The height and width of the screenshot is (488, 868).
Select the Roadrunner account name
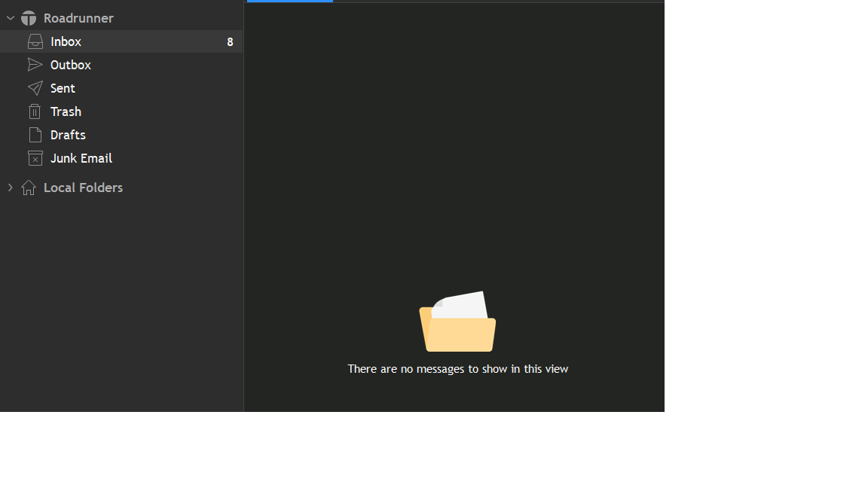click(78, 18)
